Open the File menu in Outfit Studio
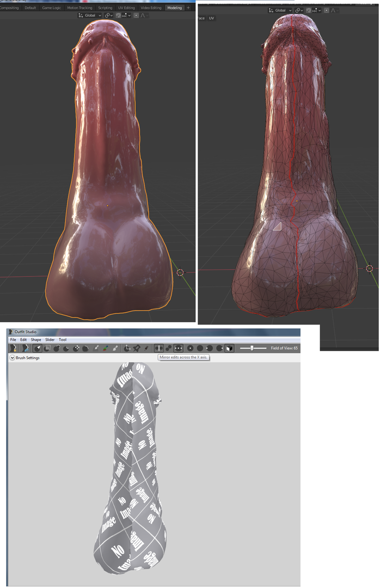 pyautogui.click(x=13, y=340)
